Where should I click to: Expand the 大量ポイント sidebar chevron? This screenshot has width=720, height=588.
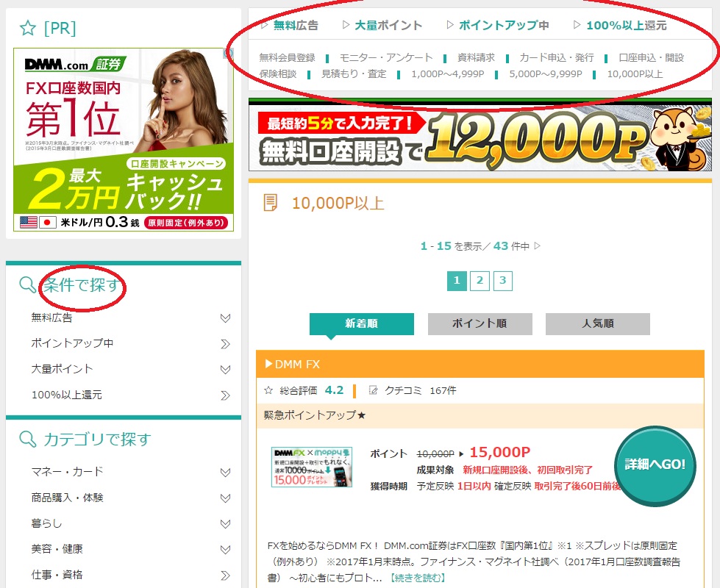226,370
